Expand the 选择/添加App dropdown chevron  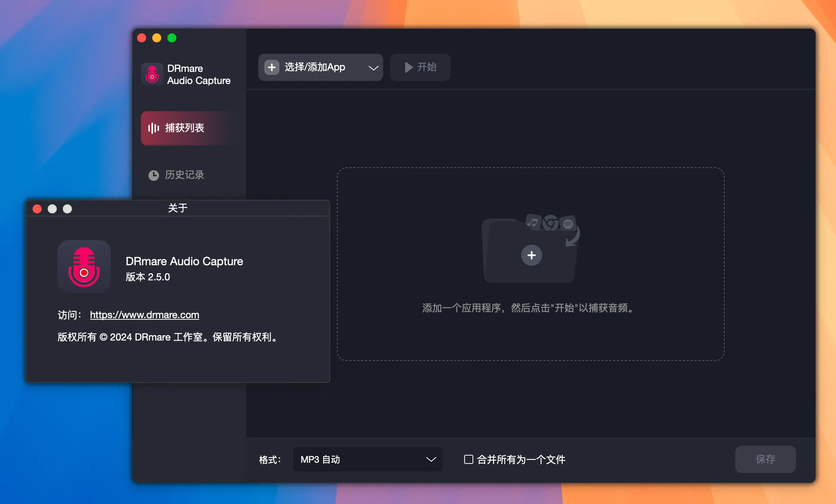coord(373,68)
